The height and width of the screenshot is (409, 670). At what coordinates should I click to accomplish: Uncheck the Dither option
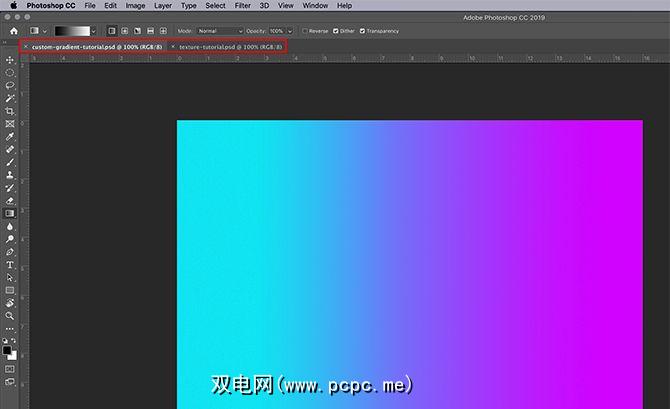click(335, 31)
